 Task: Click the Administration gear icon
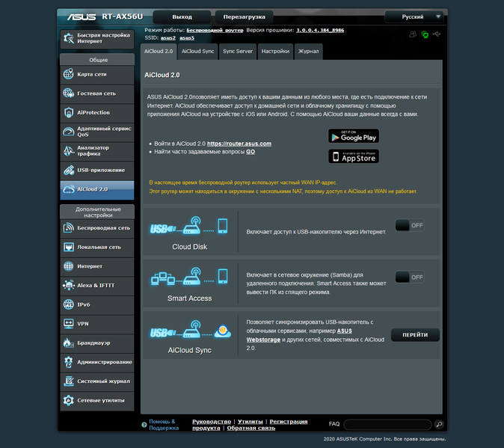(69, 362)
